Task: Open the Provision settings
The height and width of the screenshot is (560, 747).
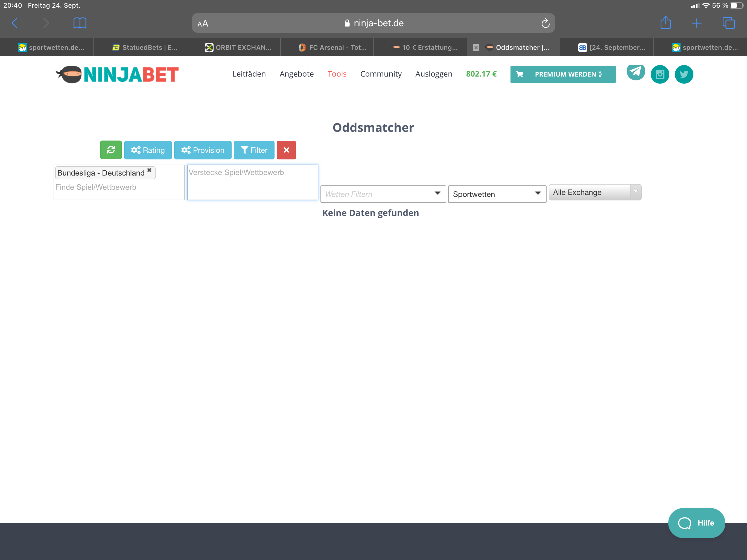Action: point(203,150)
